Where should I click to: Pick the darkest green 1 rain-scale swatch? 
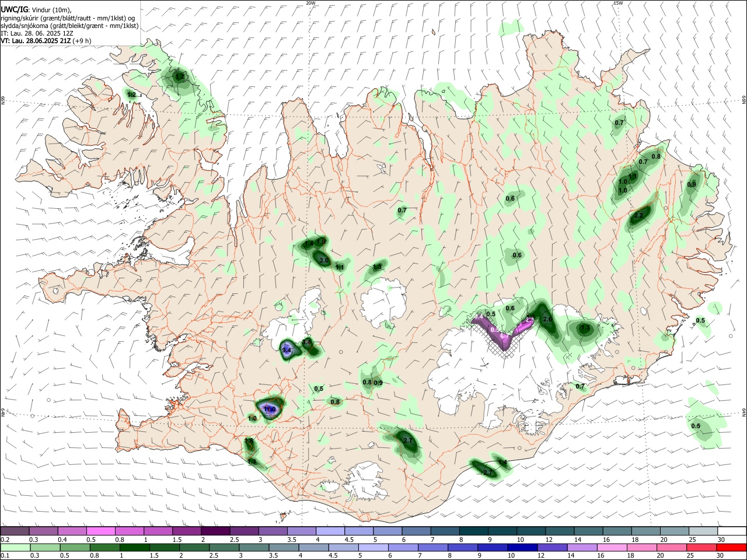134,547
